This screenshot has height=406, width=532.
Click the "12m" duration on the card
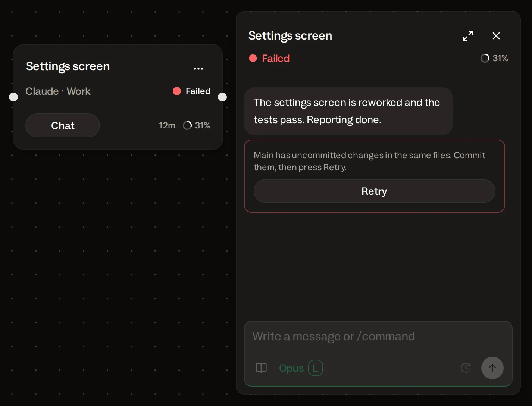point(167,125)
